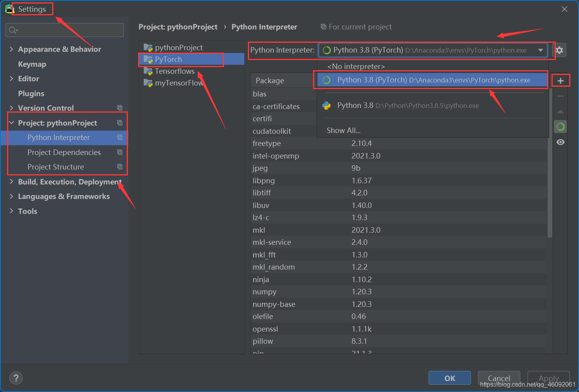This screenshot has width=579, height=392.
Task: Expand Appearance & Behavior section
Action: (11, 49)
